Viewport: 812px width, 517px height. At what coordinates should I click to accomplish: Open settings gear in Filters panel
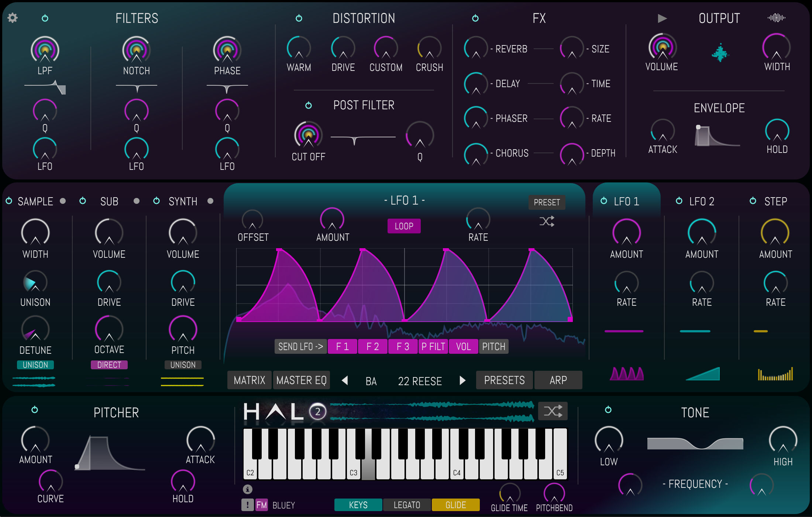[13, 18]
